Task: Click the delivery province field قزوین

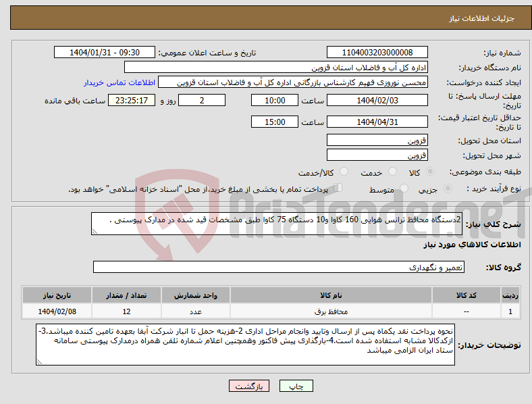Action: tap(377, 140)
